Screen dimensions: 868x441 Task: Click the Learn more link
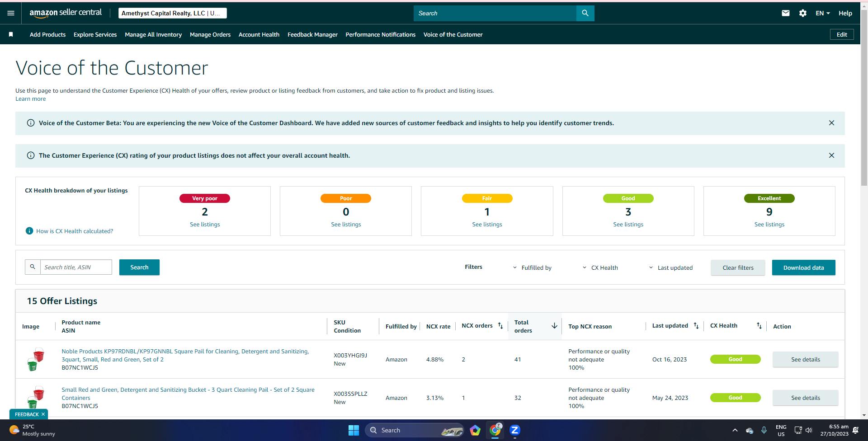point(30,99)
